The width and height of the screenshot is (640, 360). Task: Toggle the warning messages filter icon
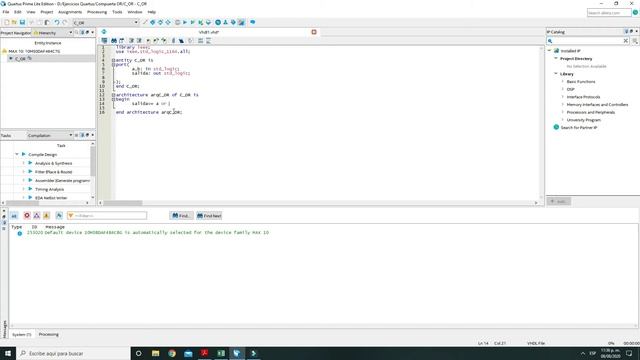pos(47,216)
